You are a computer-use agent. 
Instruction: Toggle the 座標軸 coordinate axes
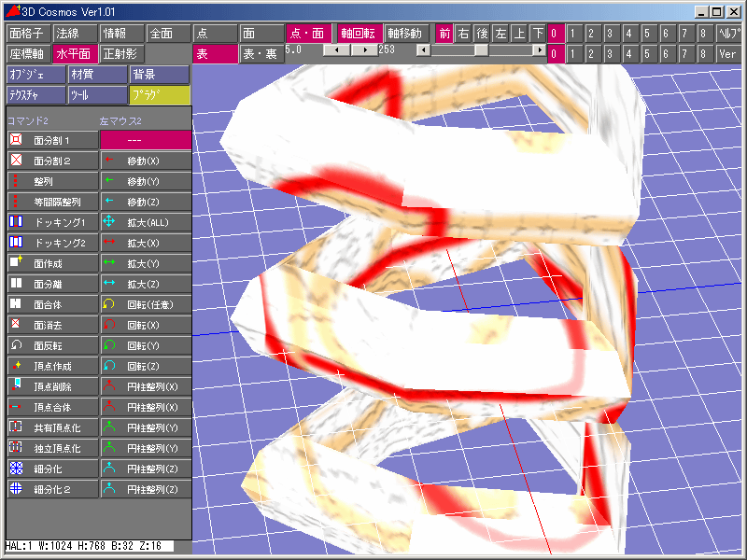pyautogui.click(x=29, y=54)
